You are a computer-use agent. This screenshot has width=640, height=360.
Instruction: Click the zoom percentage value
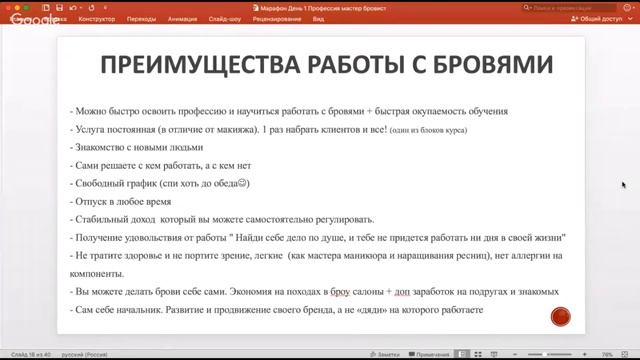607,354
